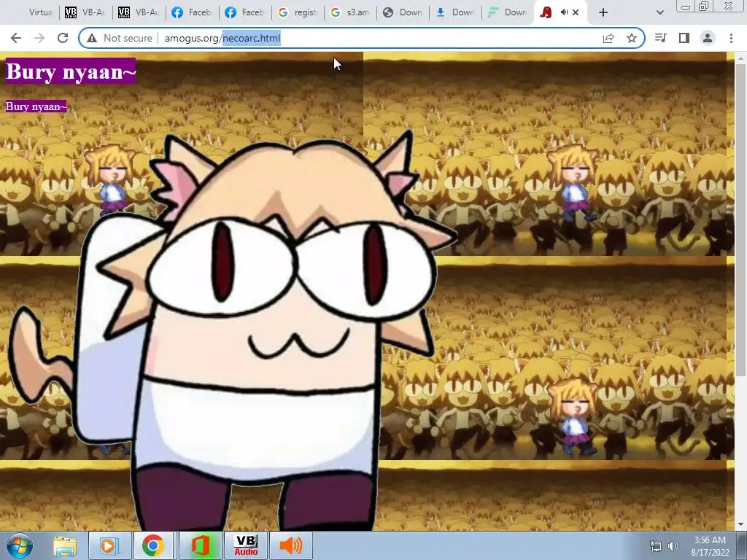Viewport: 747px width, 560px height.
Task: Switch to the Down tab with globe icon
Action: pyautogui.click(x=403, y=12)
